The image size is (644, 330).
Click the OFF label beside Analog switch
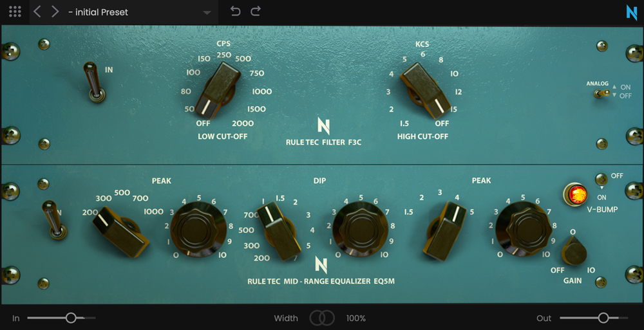point(625,96)
